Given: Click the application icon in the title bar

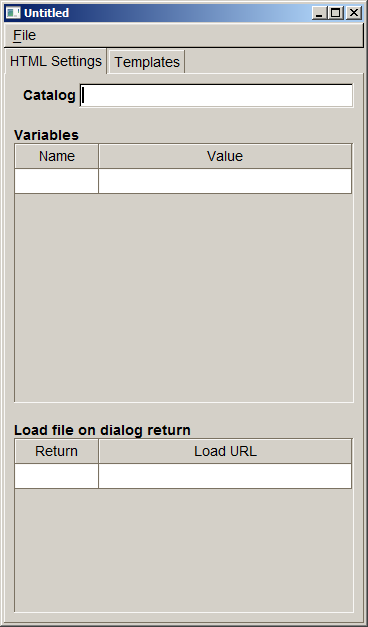Looking at the screenshot, I should [13, 13].
